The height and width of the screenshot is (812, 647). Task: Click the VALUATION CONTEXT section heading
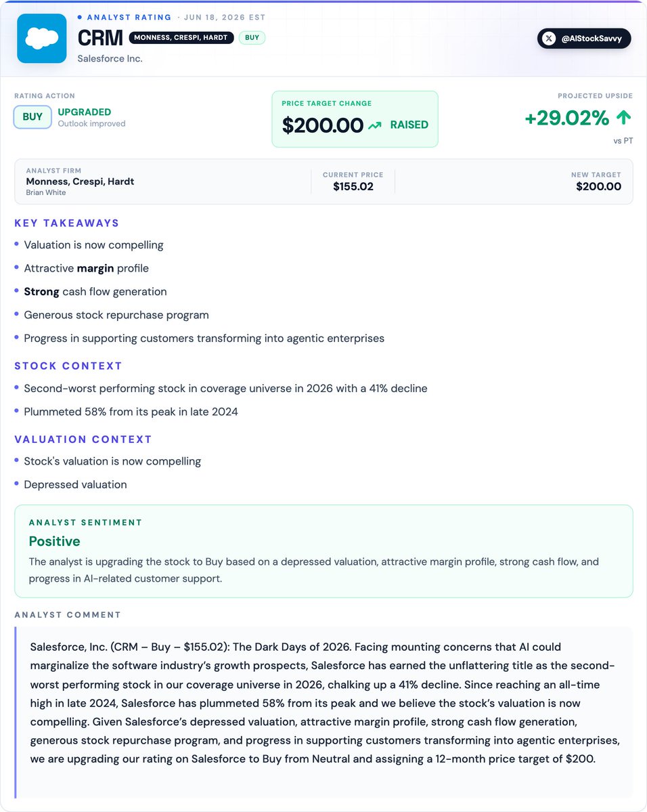pos(83,439)
